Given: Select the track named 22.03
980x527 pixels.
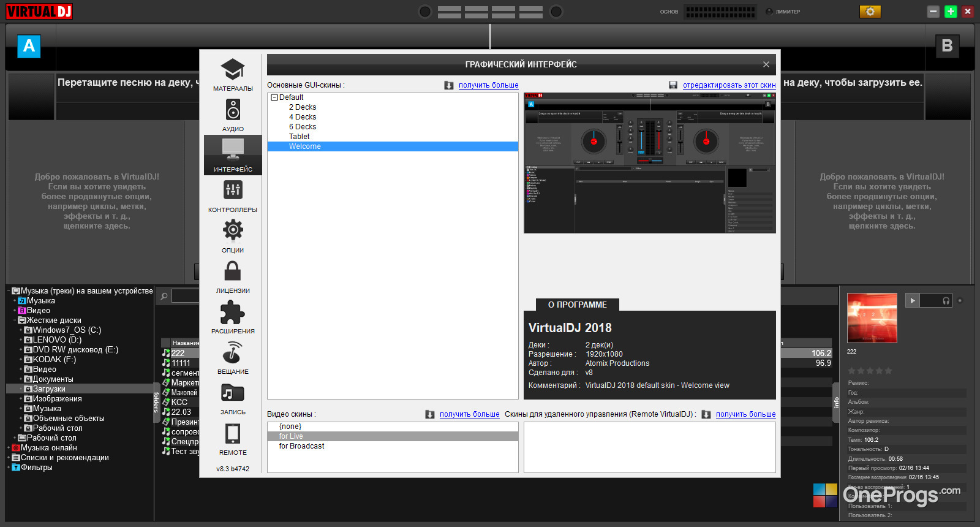Looking at the screenshot, I should [x=181, y=412].
